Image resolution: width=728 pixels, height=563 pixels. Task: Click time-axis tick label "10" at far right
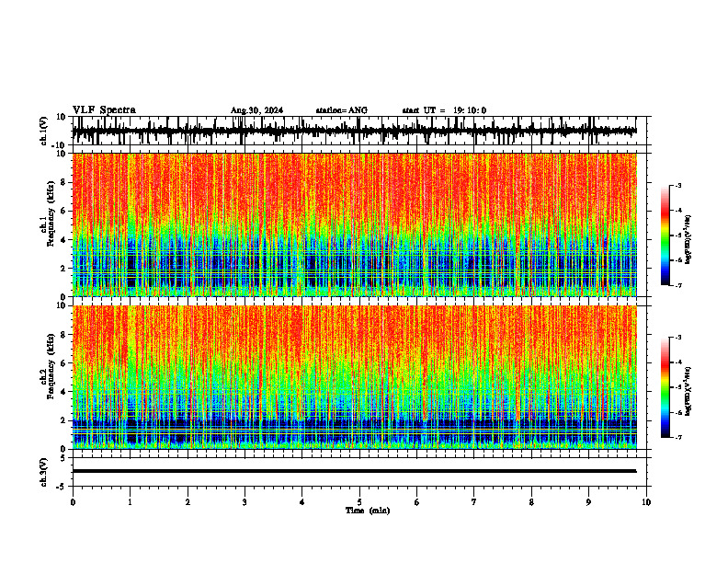pyautogui.click(x=646, y=502)
